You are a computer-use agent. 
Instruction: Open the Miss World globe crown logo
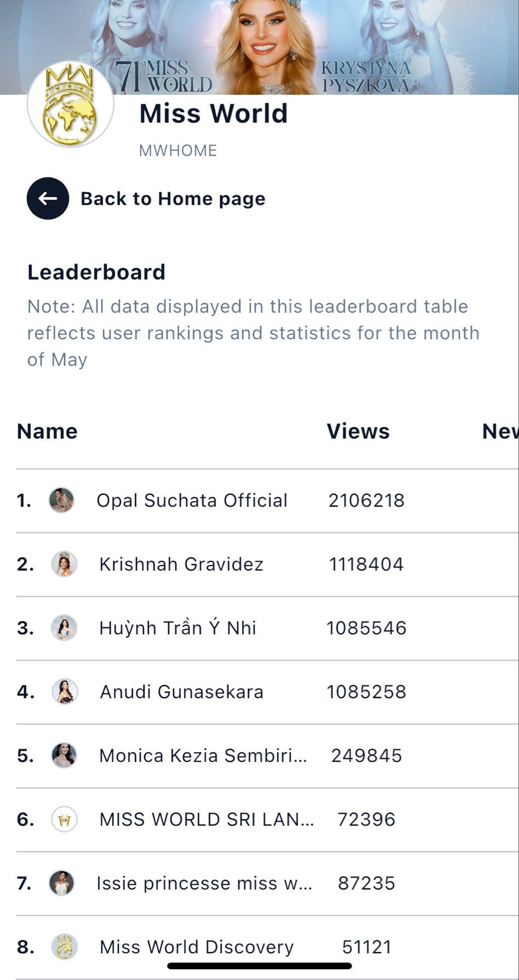point(70,104)
